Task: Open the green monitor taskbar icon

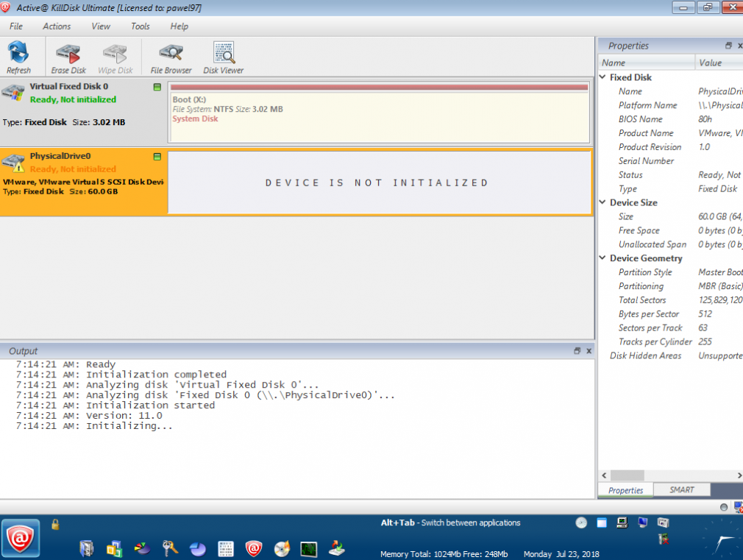Action: pos(309,549)
